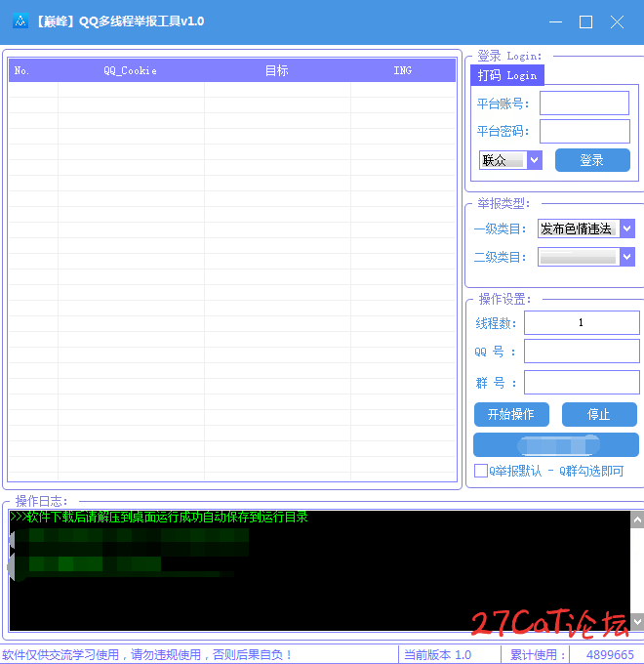Click the 登录 button

pyautogui.click(x=592, y=160)
